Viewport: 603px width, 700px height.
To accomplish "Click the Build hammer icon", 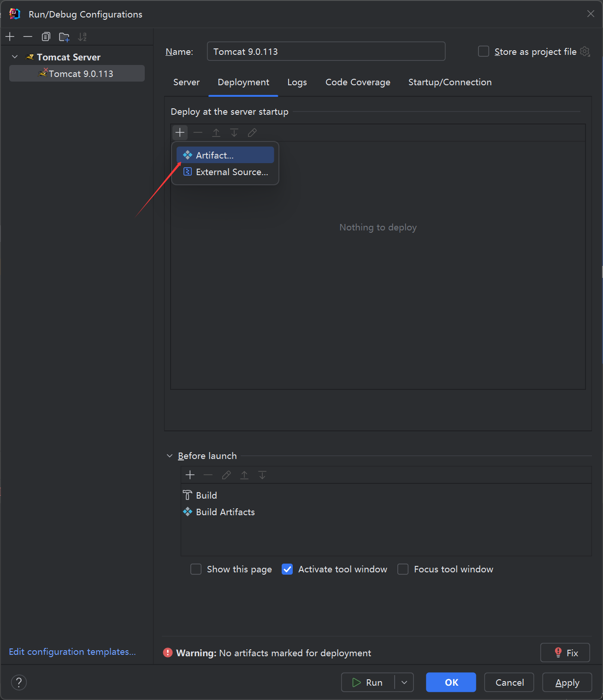I will pos(188,495).
